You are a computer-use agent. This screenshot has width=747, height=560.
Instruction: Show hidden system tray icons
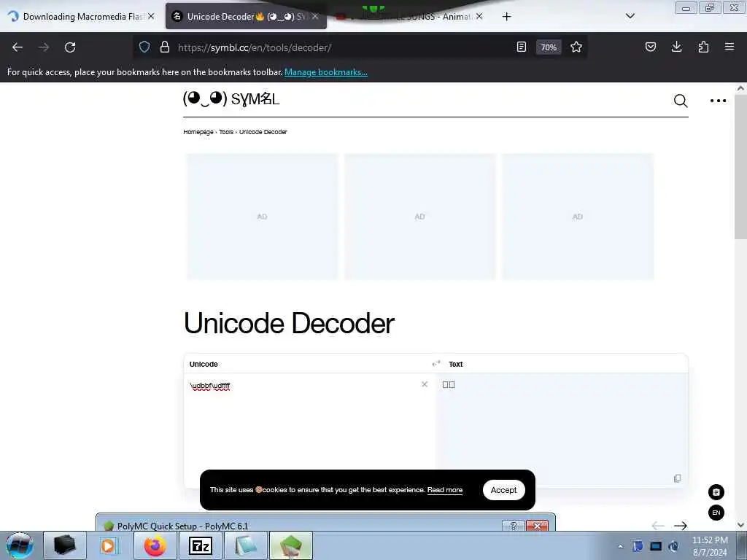coord(620,546)
